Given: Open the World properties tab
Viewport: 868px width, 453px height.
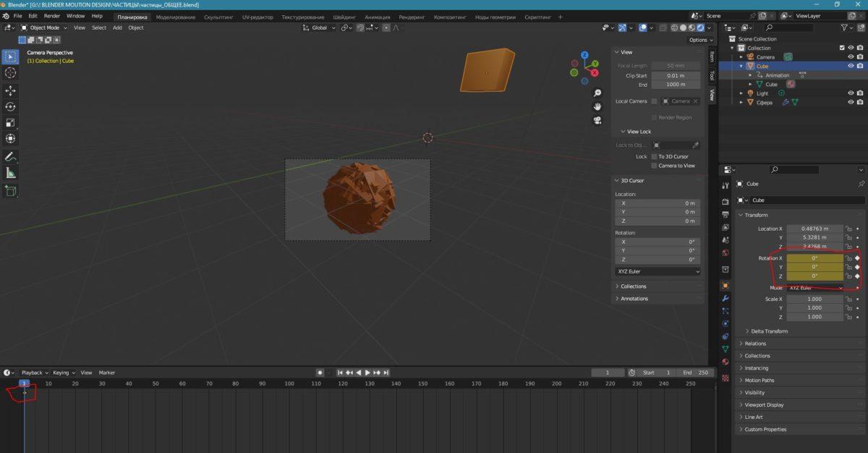Looking at the screenshot, I should tap(726, 253).
